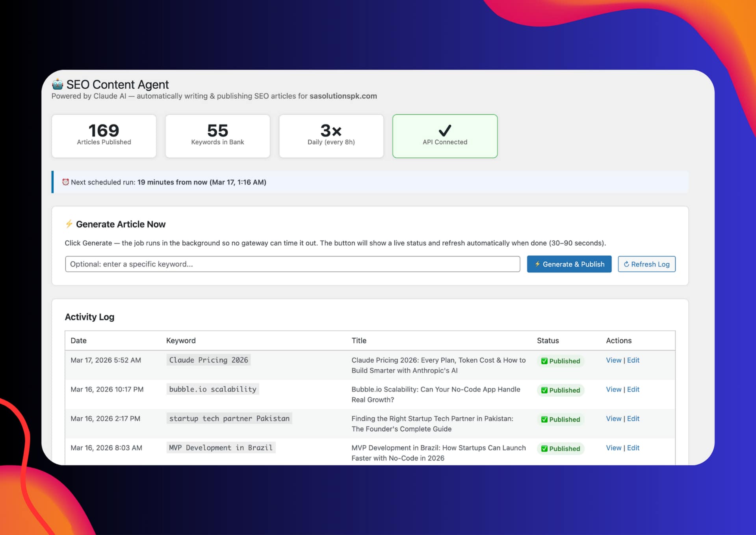Image resolution: width=756 pixels, height=535 pixels.
Task: Click green check icon in startup tech partner row
Action: pyautogui.click(x=544, y=419)
